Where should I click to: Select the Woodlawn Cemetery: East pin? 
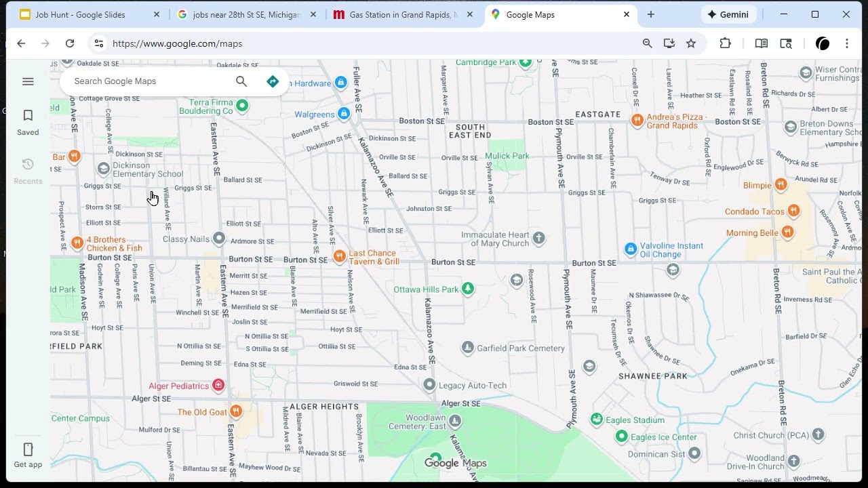point(455,422)
